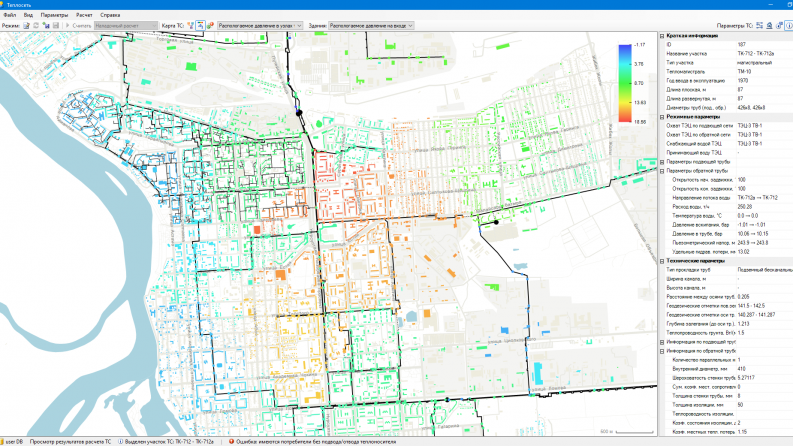Collapse the Технические параметры section
793x446 pixels.
661,260
